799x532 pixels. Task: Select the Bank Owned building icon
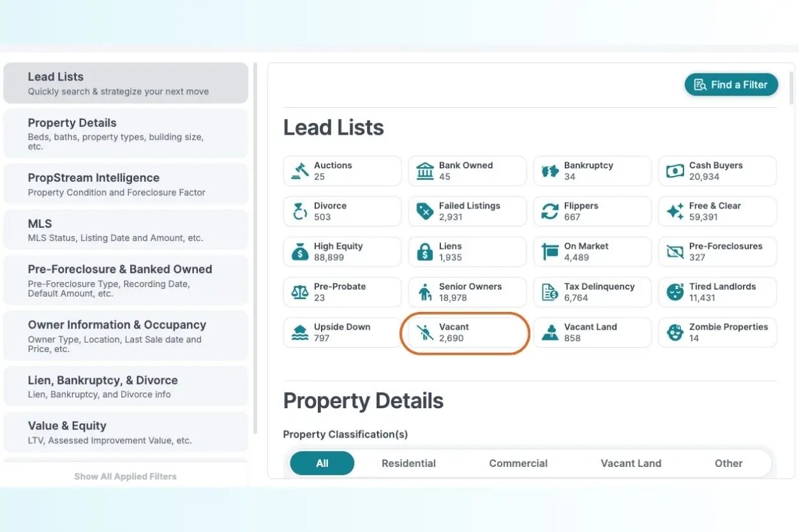coord(424,171)
